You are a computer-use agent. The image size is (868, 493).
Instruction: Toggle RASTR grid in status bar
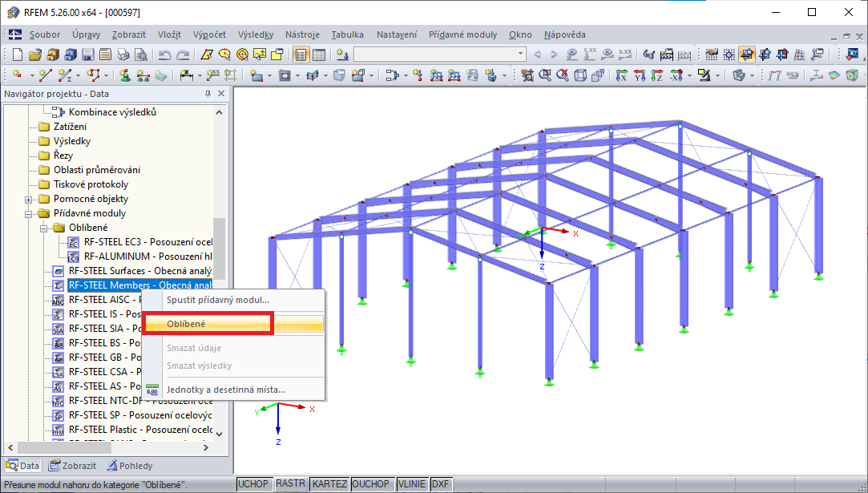pyautogui.click(x=291, y=484)
